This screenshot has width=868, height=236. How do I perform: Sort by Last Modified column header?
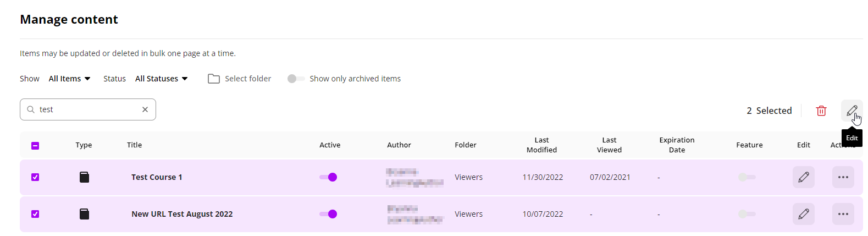point(541,145)
